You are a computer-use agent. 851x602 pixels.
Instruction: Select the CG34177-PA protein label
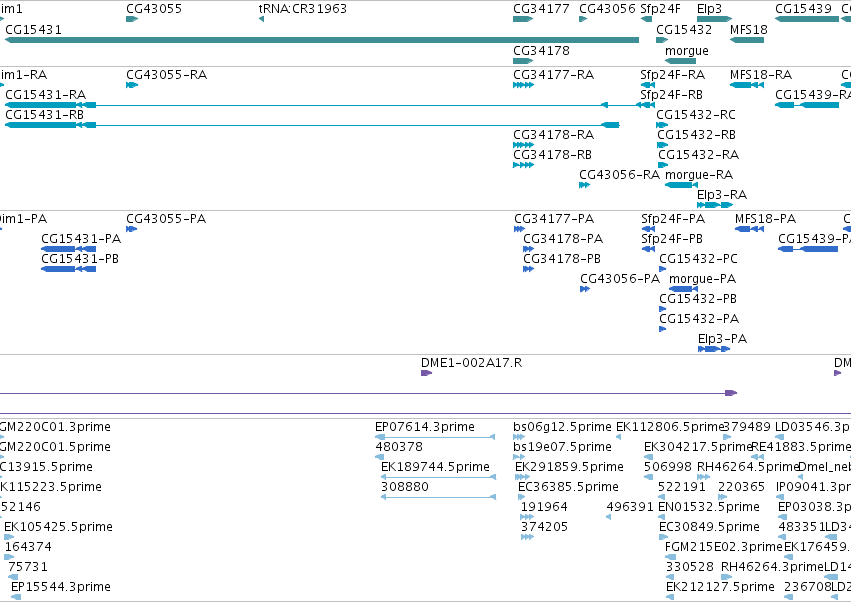(x=554, y=219)
